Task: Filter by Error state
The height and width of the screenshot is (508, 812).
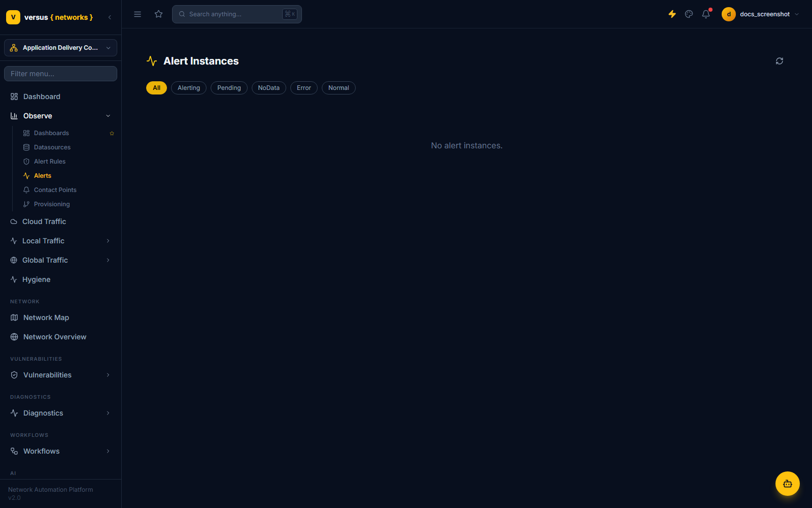Action: click(x=304, y=88)
